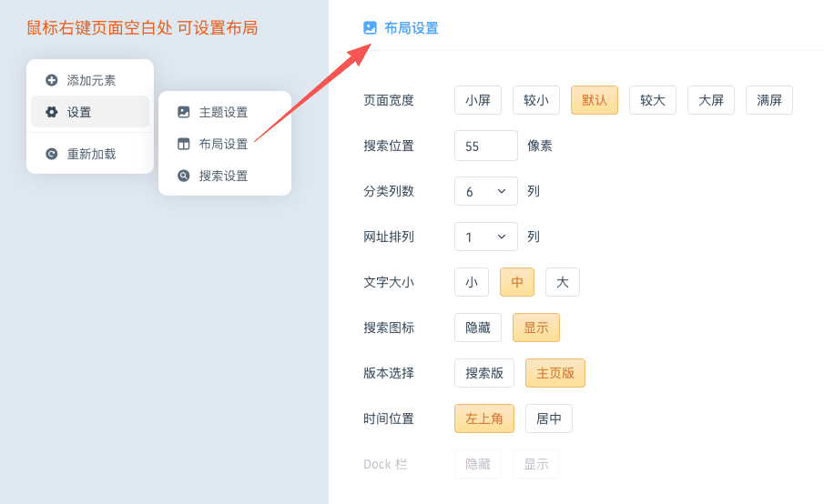
Task: Click the plus icon beside 添加元素
Action: pos(52,80)
